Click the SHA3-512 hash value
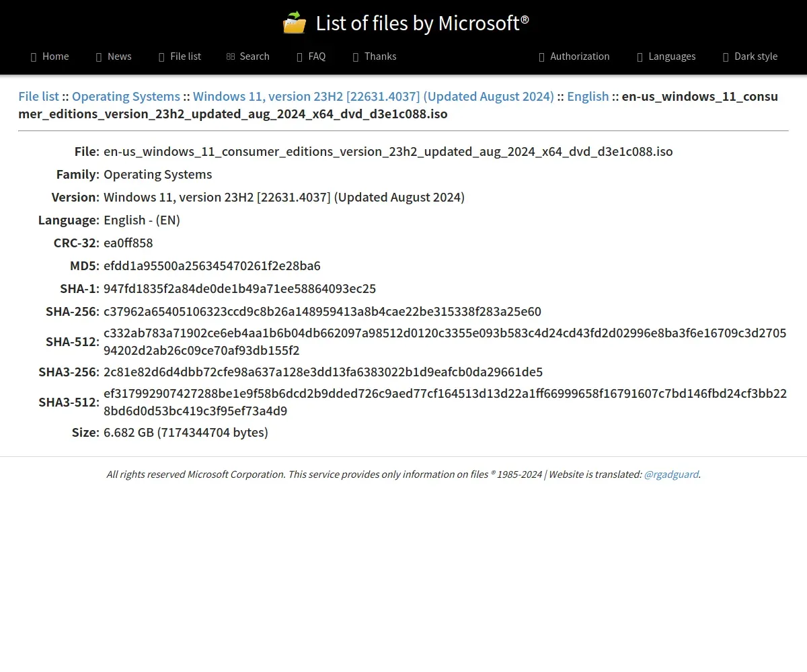This screenshot has height=672, width=807. (445, 403)
